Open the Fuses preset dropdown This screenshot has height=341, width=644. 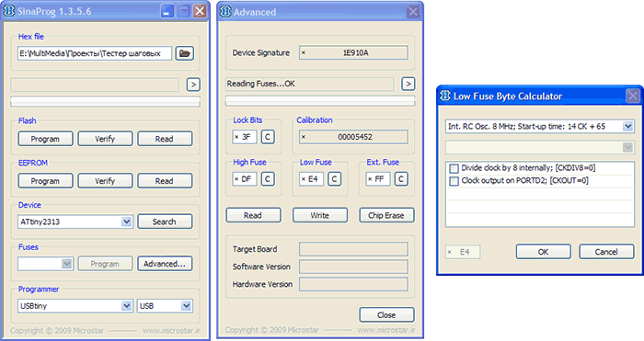pyautogui.click(x=66, y=264)
